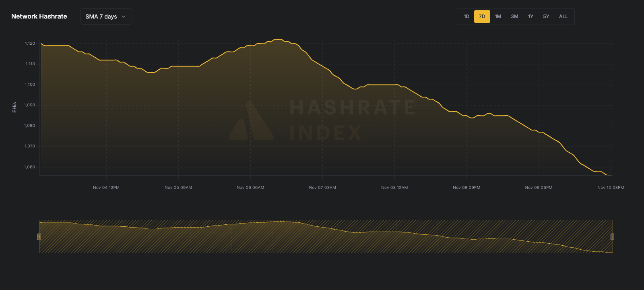Open the SMA 7 days dropdown
The image size is (644, 290).
(x=106, y=17)
